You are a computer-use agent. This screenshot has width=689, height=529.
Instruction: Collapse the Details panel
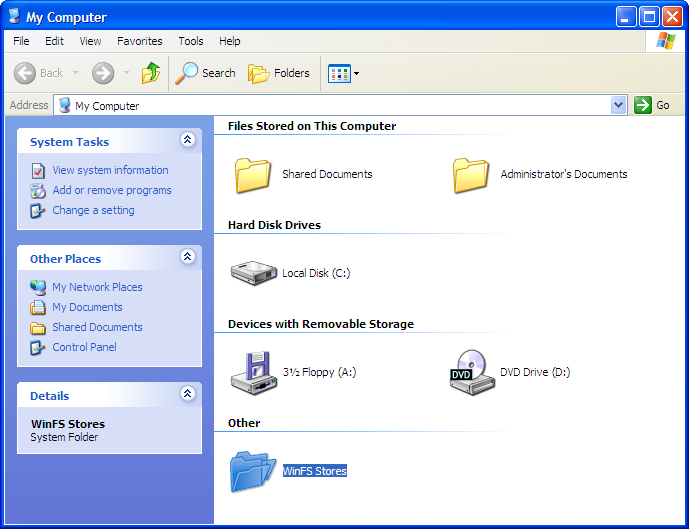tap(188, 393)
